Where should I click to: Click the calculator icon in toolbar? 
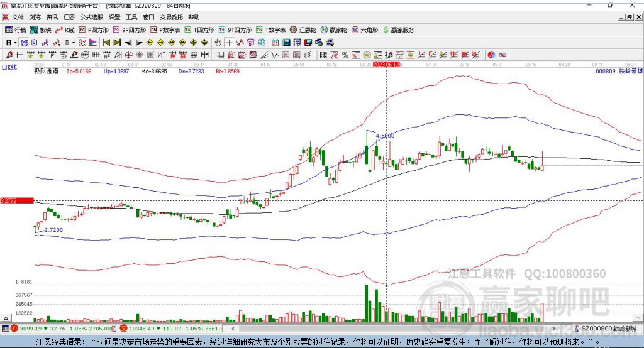pyautogui.click(x=286, y=43)
